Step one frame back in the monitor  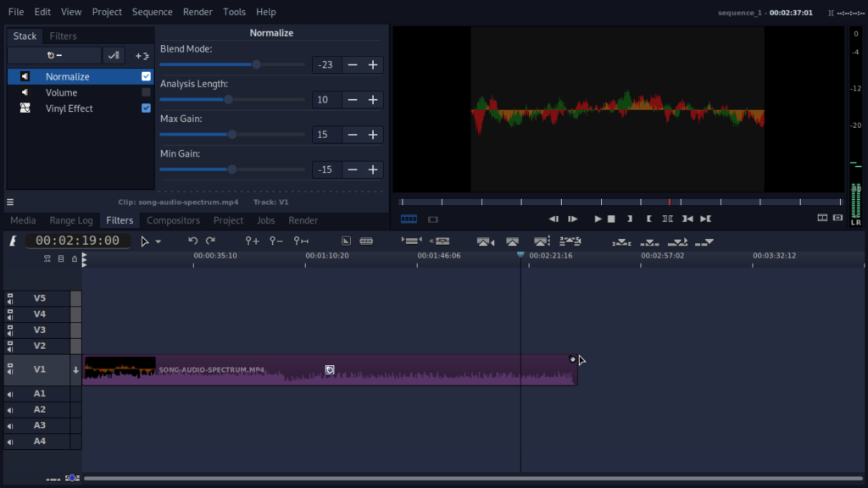[554, 219]
